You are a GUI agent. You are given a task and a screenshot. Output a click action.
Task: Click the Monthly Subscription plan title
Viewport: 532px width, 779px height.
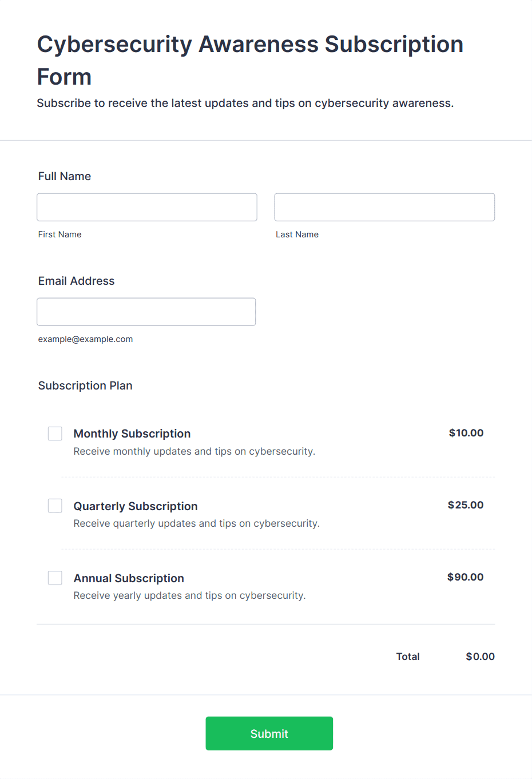pos(132,434)
